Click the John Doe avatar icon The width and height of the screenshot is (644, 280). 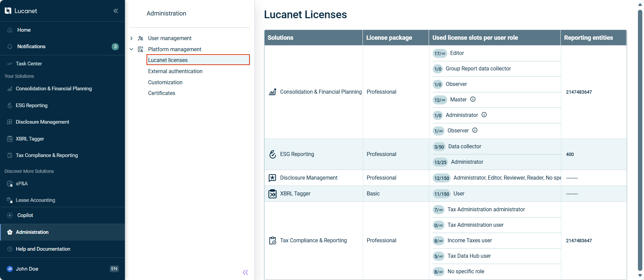point(10,269)
